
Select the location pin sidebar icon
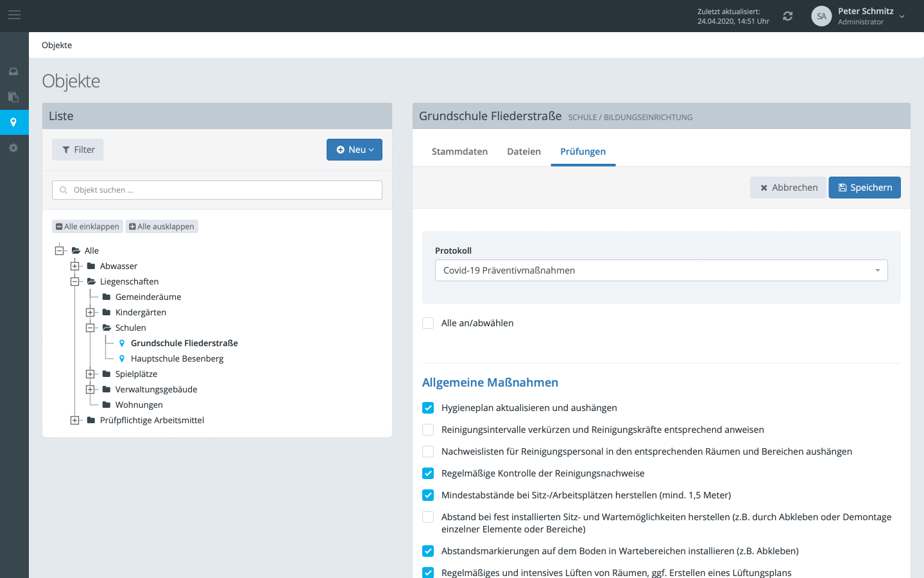pos(13,122)
